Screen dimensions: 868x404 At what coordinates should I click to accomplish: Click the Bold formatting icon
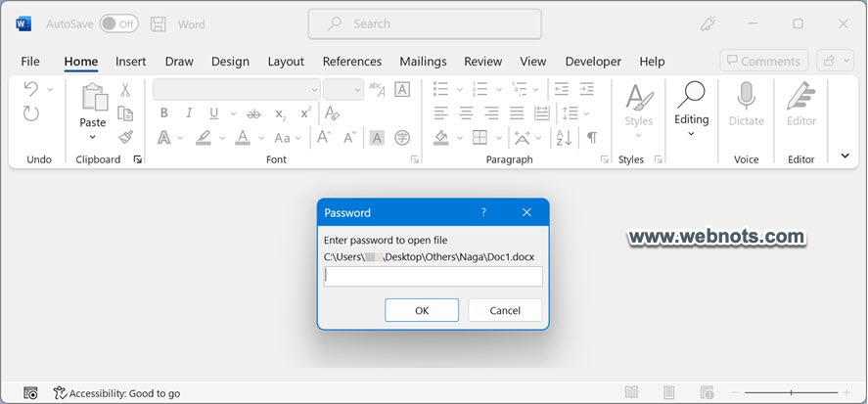[163, 112]
